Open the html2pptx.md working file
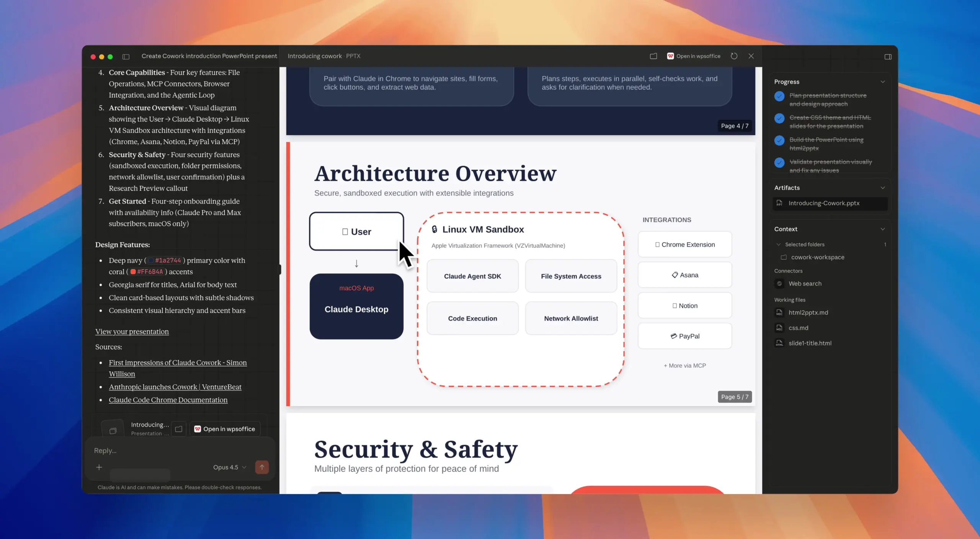Viewport: 980px width, 539px height. pos(808,313)
